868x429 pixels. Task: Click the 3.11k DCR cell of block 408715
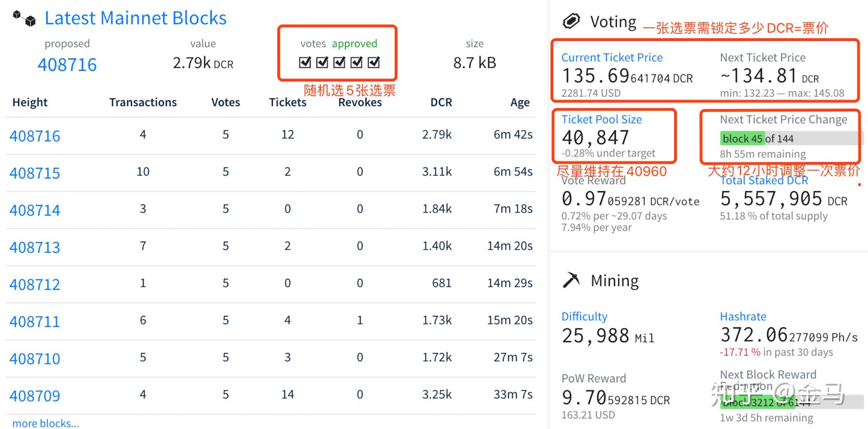coord(437,171)
